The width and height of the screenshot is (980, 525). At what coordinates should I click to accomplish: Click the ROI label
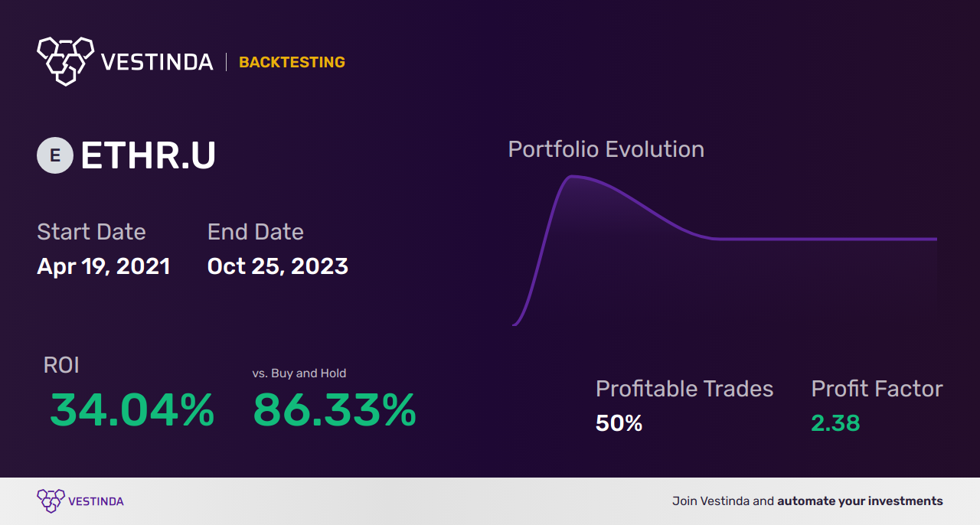click(x=61, y=365)
